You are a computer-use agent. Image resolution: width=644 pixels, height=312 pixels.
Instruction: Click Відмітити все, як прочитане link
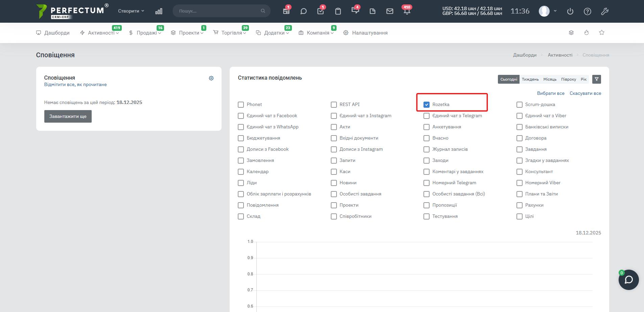click(x=75, y=85)
